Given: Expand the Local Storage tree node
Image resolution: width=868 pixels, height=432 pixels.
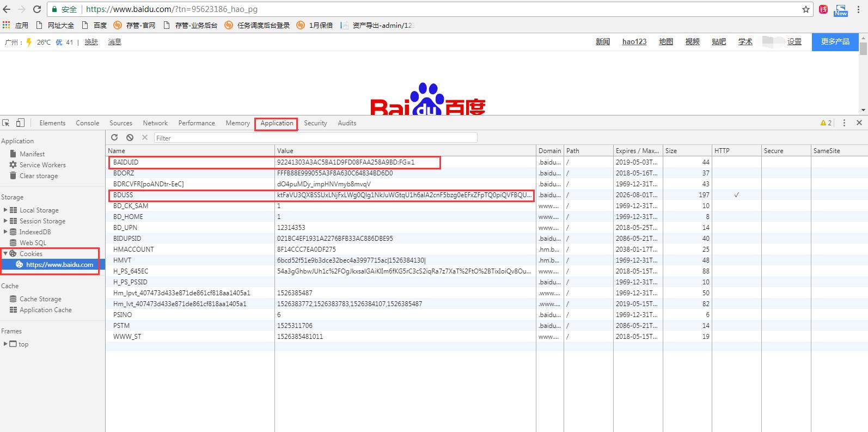Looking at the screenshot, I should (x=5, y=210).
